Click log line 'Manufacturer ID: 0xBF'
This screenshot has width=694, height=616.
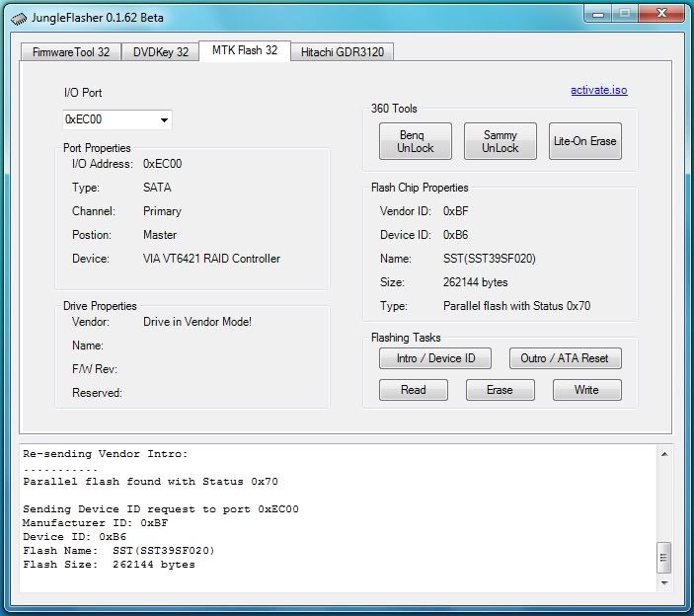click(x=95, y=522)
